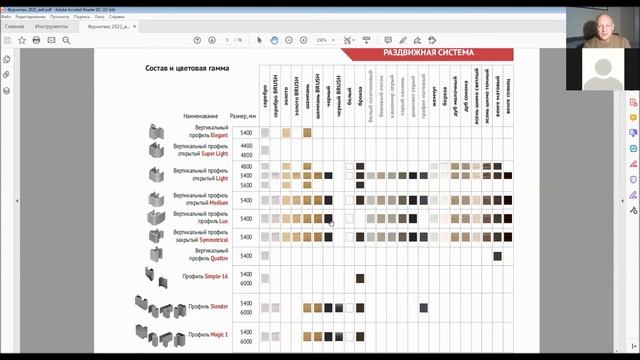
Task: Open the Просмотр menu
Action: pos(60,17)
